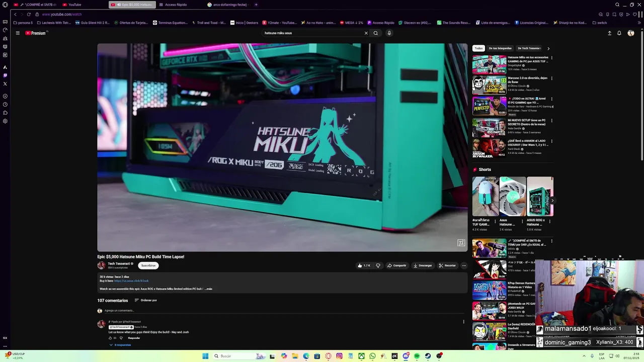
Task: Select the 'Epic $5,000 Hatsune' tab
Action: (132, 5)
